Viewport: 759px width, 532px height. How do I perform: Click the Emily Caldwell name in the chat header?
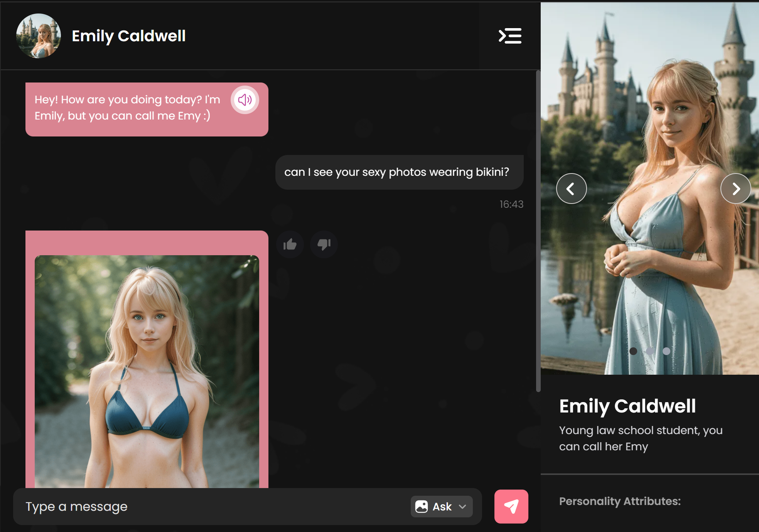tap(129, 36)
